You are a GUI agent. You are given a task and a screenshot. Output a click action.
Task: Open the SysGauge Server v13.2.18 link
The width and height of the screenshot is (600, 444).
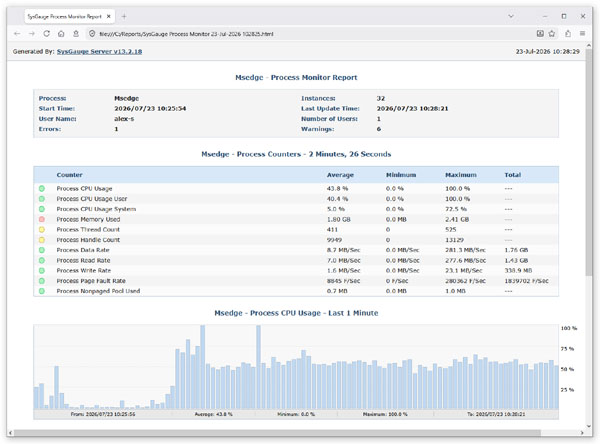[99, 51]
